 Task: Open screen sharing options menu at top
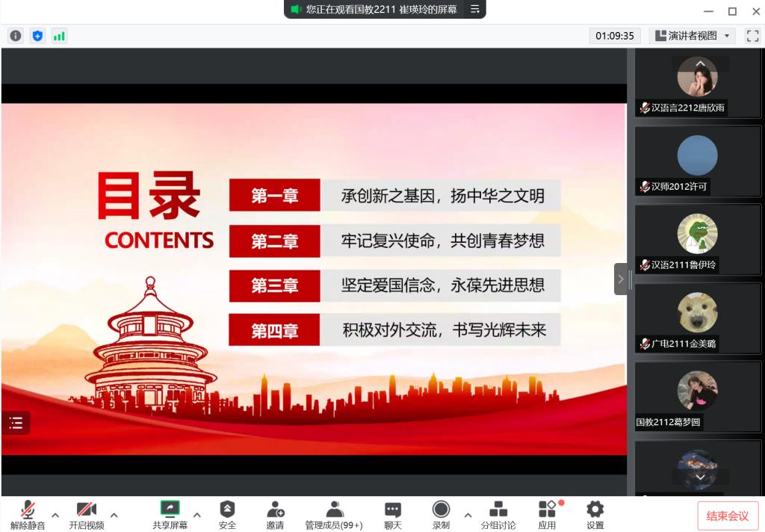click(x=475, y=10)
